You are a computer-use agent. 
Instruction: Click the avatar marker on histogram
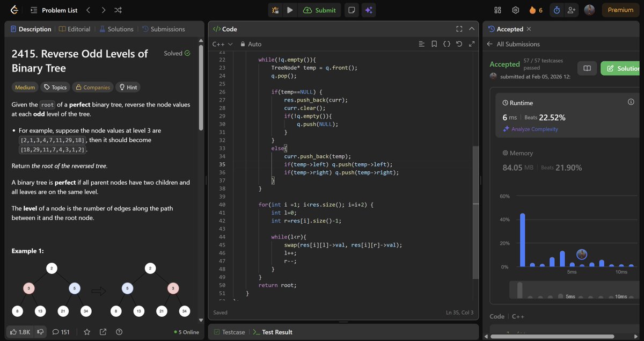pos(582,254)
